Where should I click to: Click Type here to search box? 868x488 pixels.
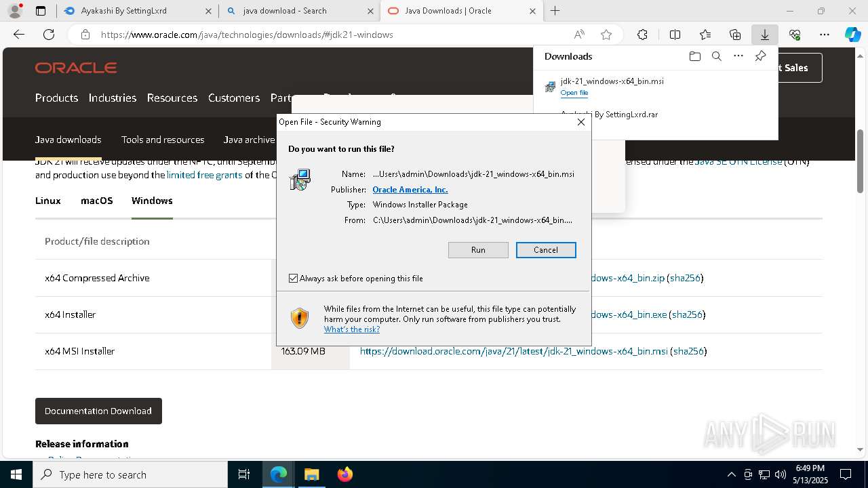coord(130,474)
